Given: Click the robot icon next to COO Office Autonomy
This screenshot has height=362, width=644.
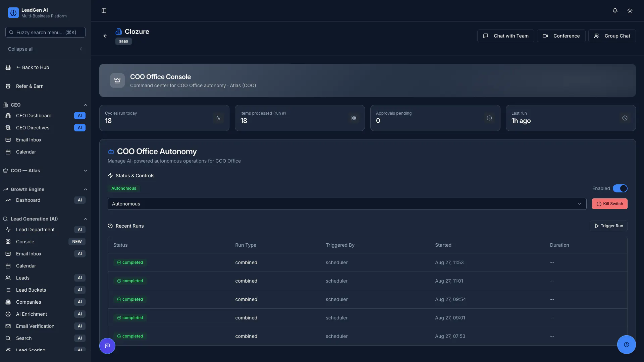Looking at the screenshot, I should tap(111, 152).
